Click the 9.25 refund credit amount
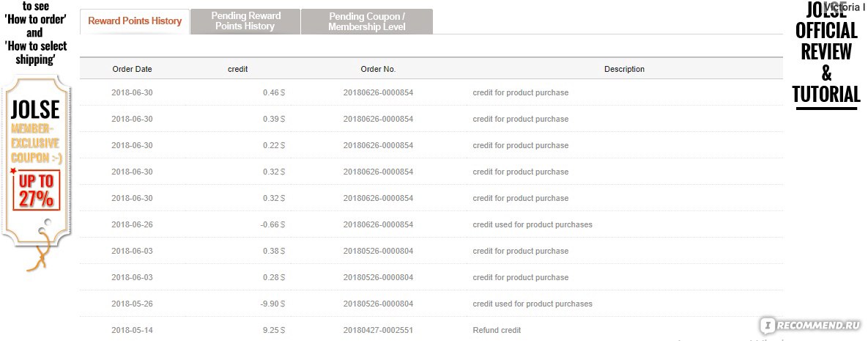This screenshot has width=868, height=341. [x=274, y=331]
